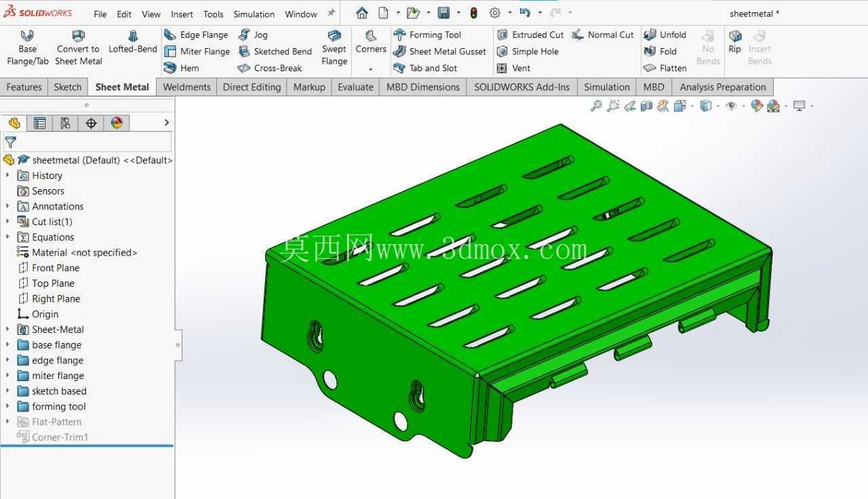
Task: Open the Open-file dropdown arrow
Action: 428,13
